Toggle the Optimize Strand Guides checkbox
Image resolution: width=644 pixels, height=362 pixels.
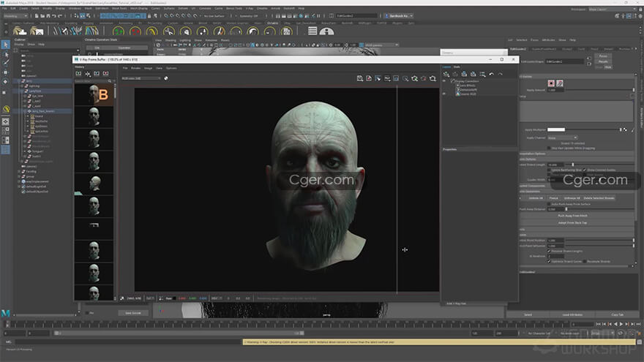coord(550,261)
